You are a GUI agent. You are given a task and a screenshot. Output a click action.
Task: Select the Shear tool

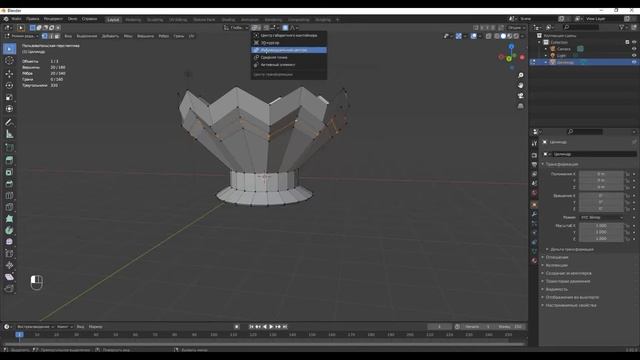coord(9,277)
